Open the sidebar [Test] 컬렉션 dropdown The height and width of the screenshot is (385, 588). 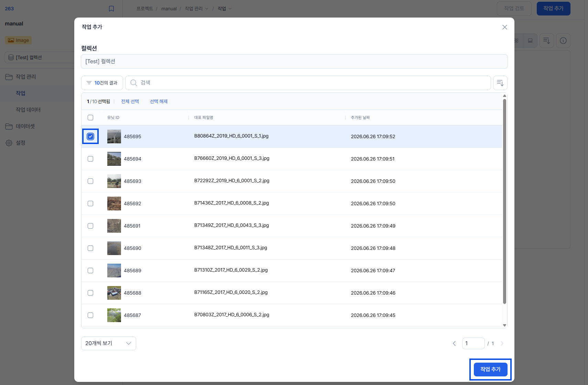pos(39,57)
